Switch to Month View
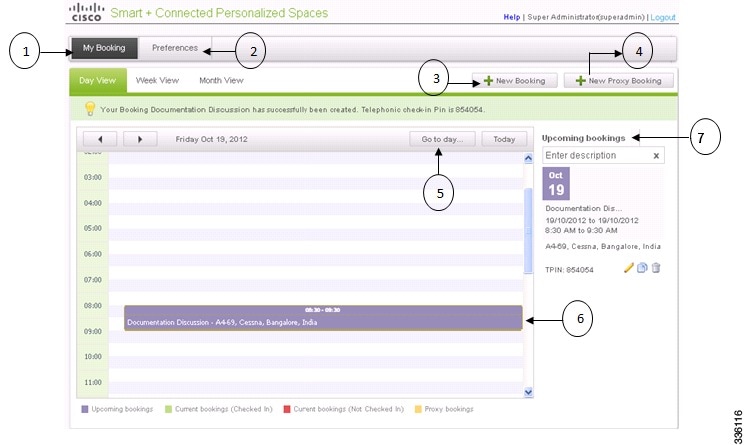747x445 pixels. [x=221, y=81]
